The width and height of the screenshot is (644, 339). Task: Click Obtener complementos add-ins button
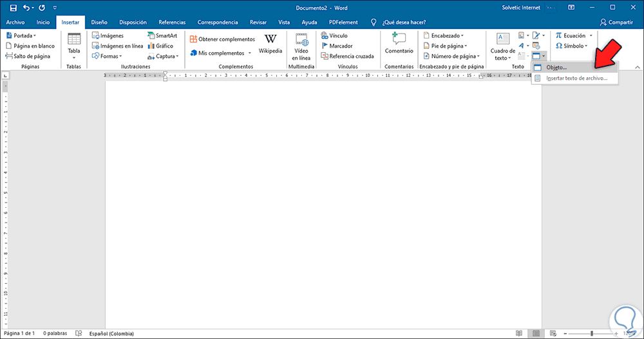(x=222, y=39)
